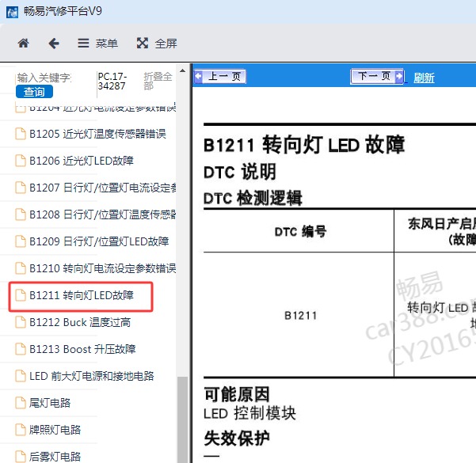This screenshot has width=476, height=463.
Task: Click the DTC 检测逻辑 heading
Action: (253, 198)
